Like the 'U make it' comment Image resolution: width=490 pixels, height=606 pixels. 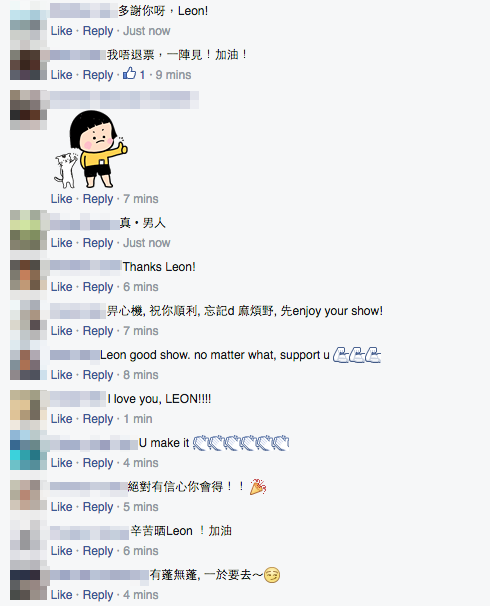[61, 463]
